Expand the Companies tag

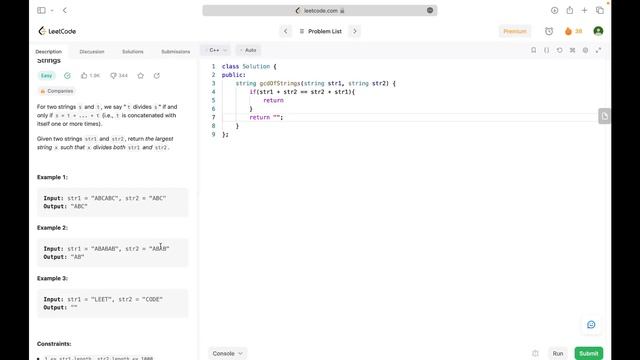click(57, 91)
